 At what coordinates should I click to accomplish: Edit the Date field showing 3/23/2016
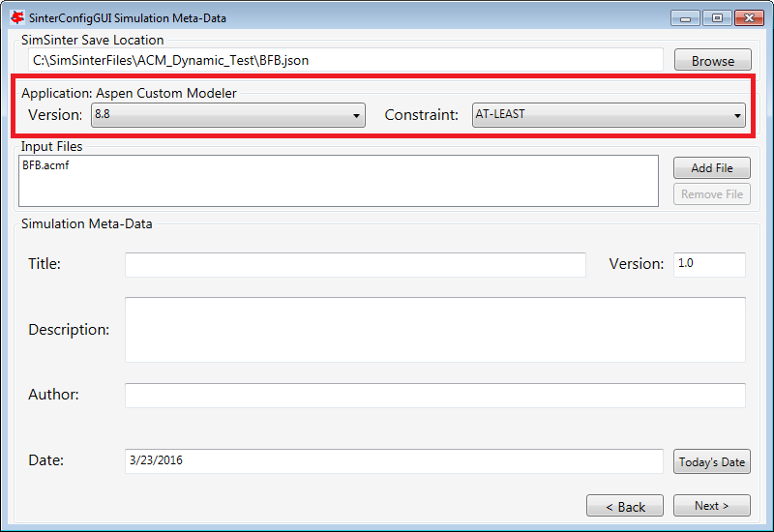tap(394, 461)
